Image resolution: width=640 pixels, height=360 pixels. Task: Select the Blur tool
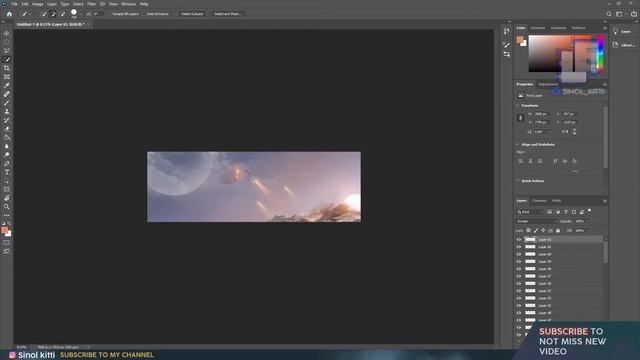tap(7, 146)
